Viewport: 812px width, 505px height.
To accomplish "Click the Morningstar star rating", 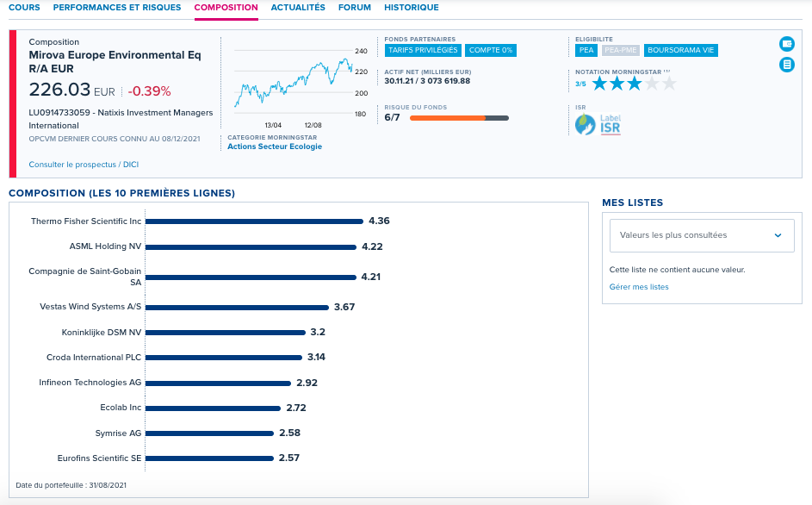I will (634, 83).
